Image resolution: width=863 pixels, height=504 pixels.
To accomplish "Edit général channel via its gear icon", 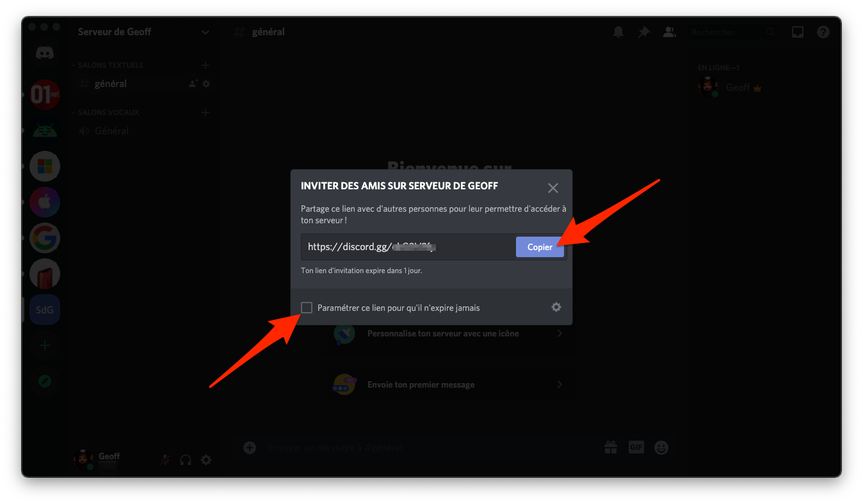I will (206, 84).
